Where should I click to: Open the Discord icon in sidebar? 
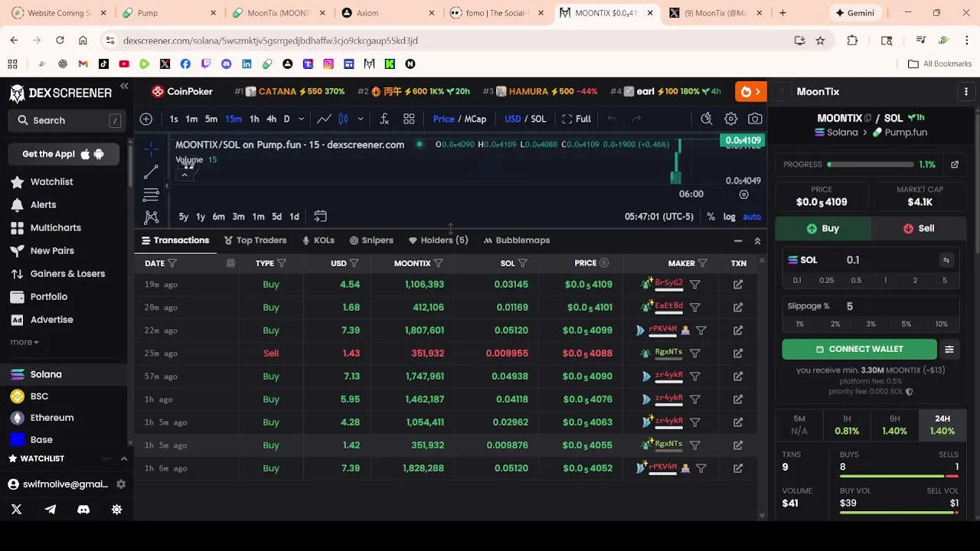pos(83,509)
